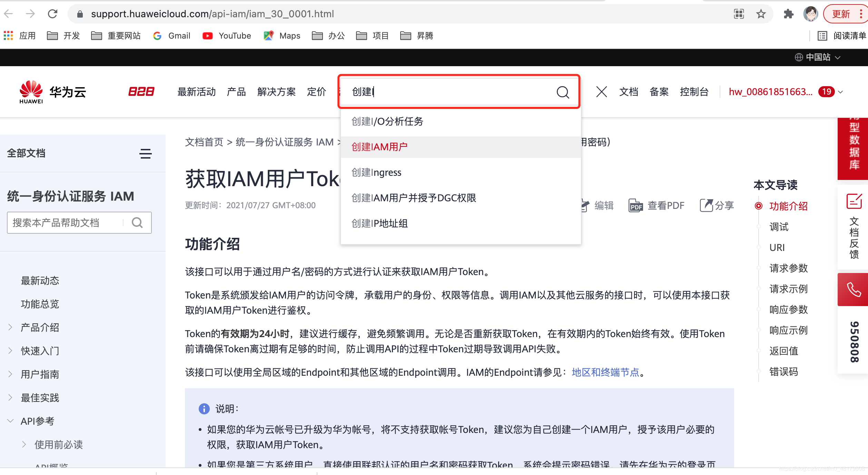Reload the page with refresh icon
The width and height of the screenshot is (868, 475).
tap(52, 14)
